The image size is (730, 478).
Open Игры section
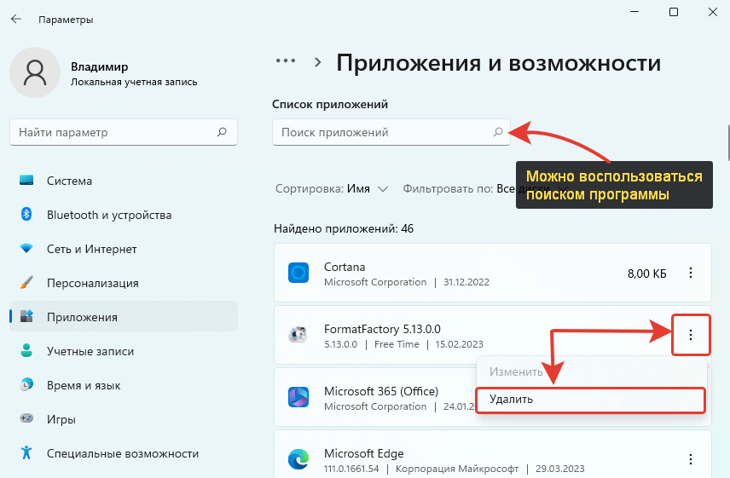coord(123,419)
